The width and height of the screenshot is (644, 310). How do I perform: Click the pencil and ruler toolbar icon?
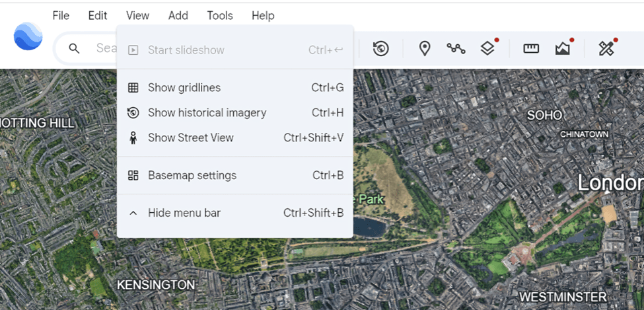[x=606, y=48]
